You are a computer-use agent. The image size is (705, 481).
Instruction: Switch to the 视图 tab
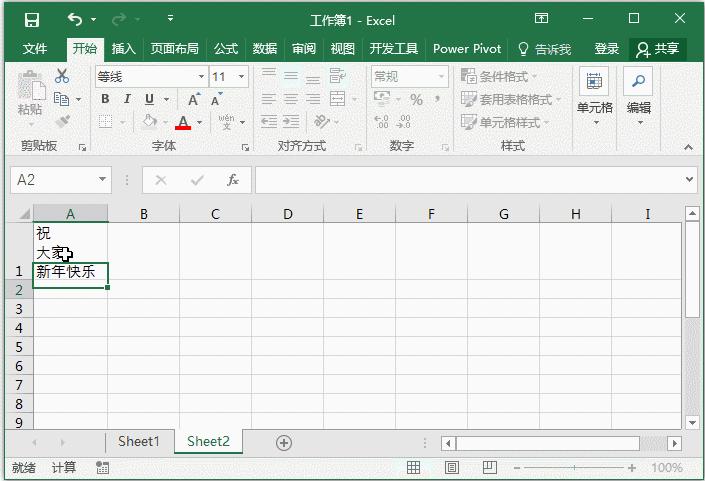tap(343, 49)
